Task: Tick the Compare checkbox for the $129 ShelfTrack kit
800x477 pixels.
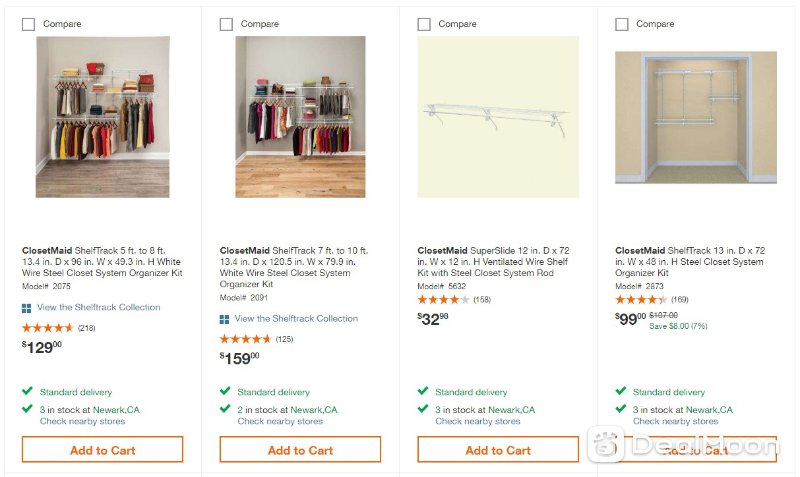Action: pyautogui.click(x=29, y=24)
